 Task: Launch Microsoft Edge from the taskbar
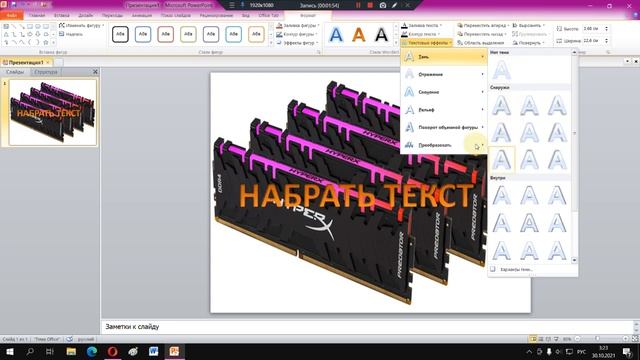coord(91,351)
